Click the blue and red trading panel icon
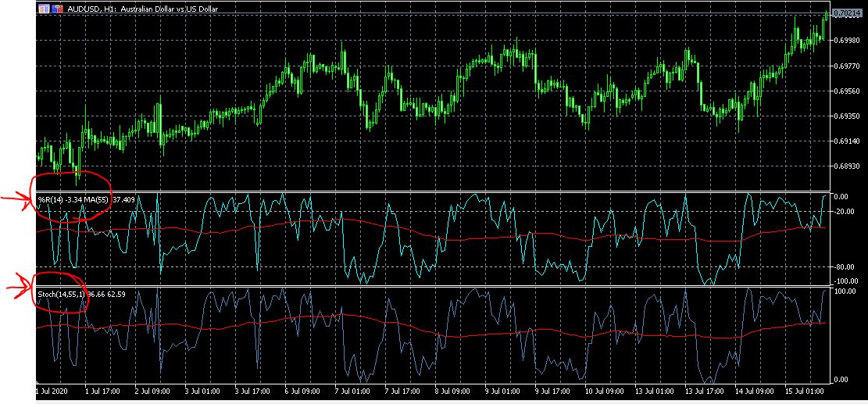 58,9
